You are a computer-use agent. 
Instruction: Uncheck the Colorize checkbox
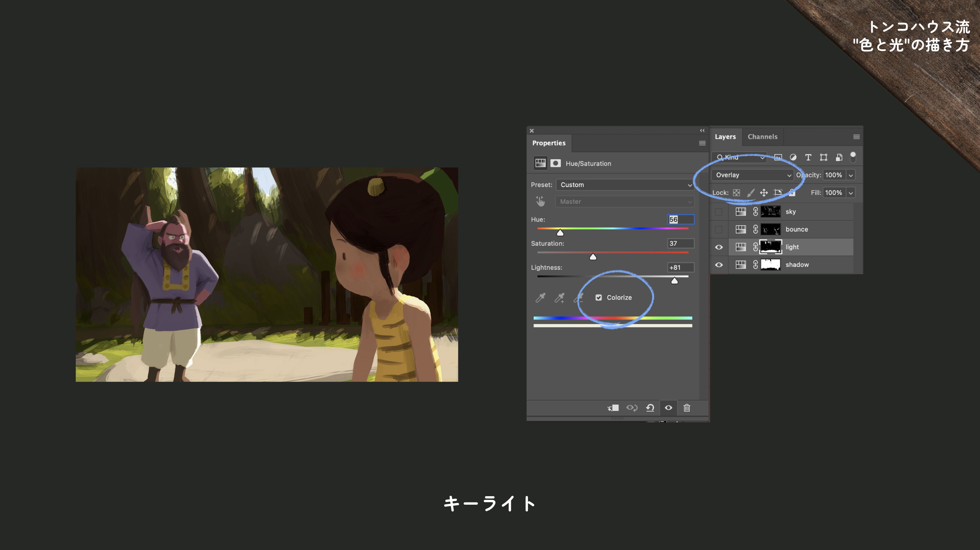click(x=598, y=297)
